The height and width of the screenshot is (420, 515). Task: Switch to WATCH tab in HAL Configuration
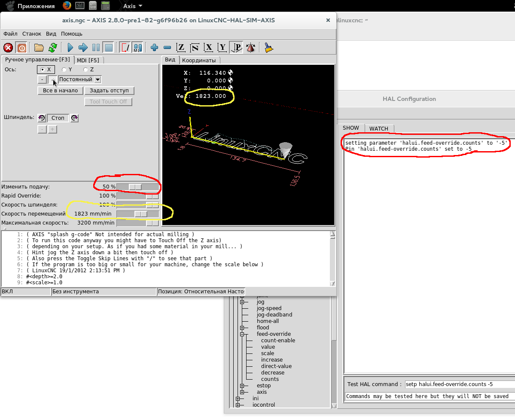(379, 128)
